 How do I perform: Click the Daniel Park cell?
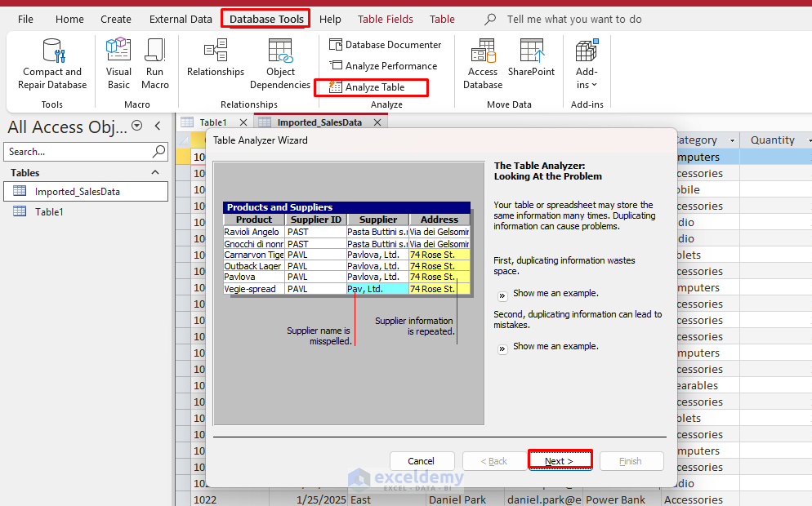click(x=465, y=499)
